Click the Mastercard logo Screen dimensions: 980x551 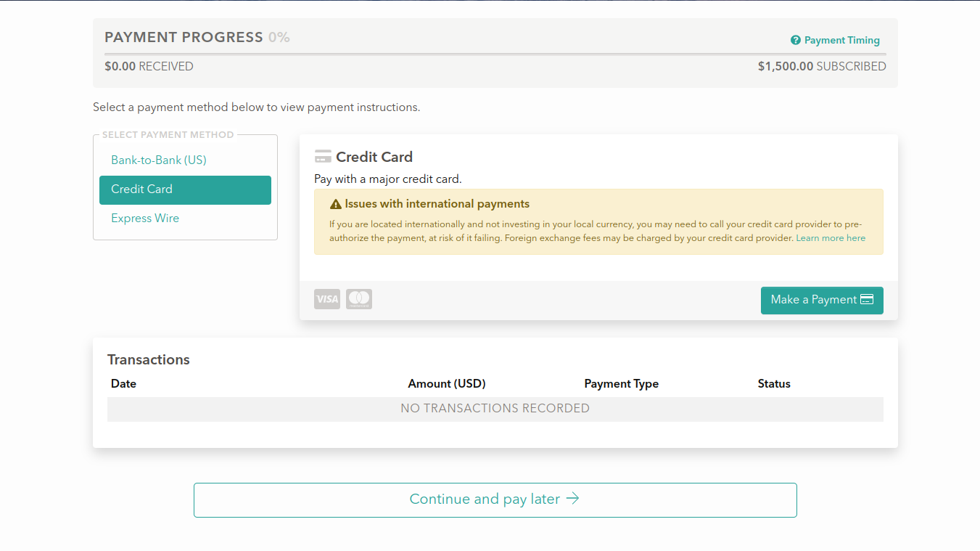(x=359, y=299)
